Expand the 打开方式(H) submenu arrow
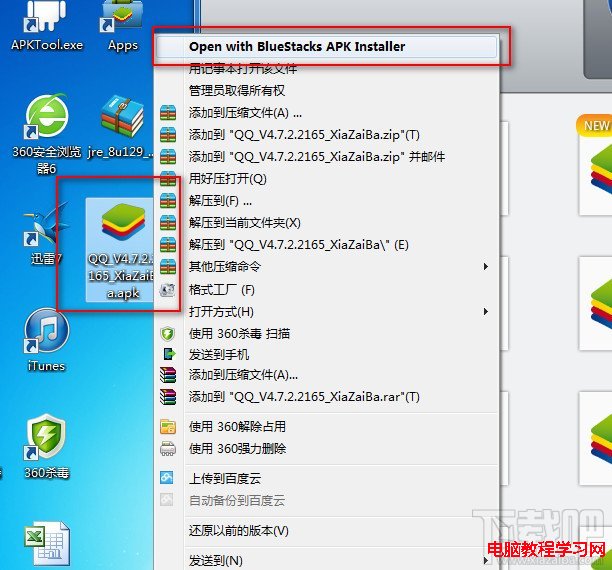Image resolution: width=612 pixels, height=570 pixels. click(486, 311)
